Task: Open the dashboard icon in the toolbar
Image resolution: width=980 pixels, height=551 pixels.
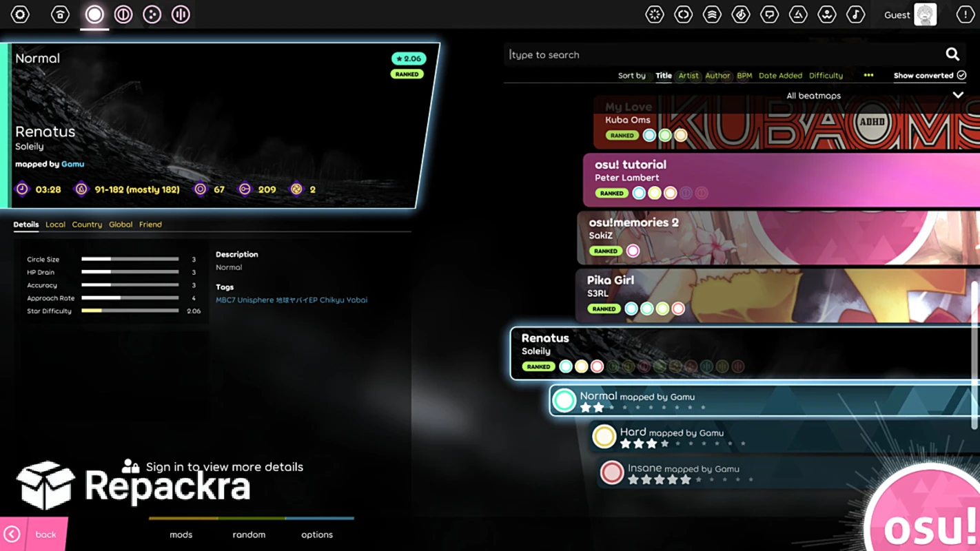Action: tap(798, 14)
